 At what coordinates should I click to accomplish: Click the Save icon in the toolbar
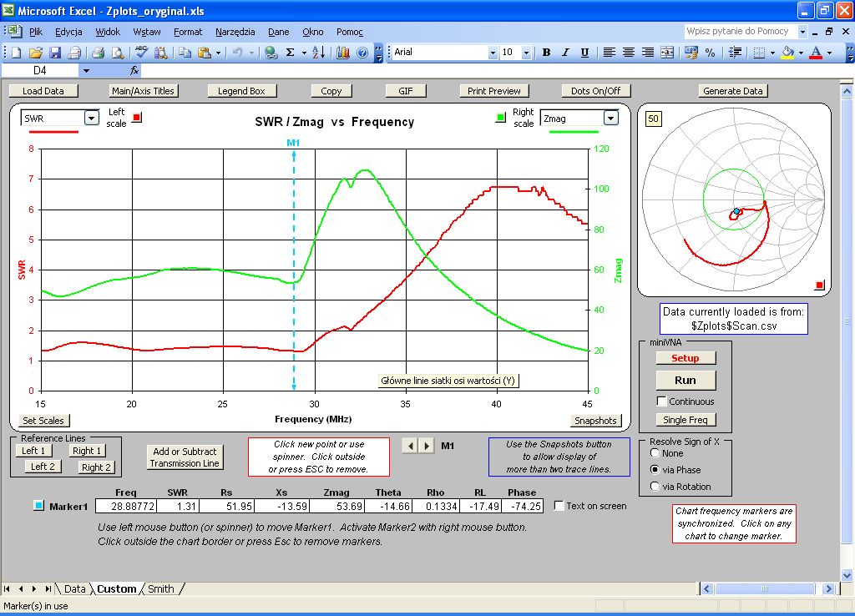[55, 53]
